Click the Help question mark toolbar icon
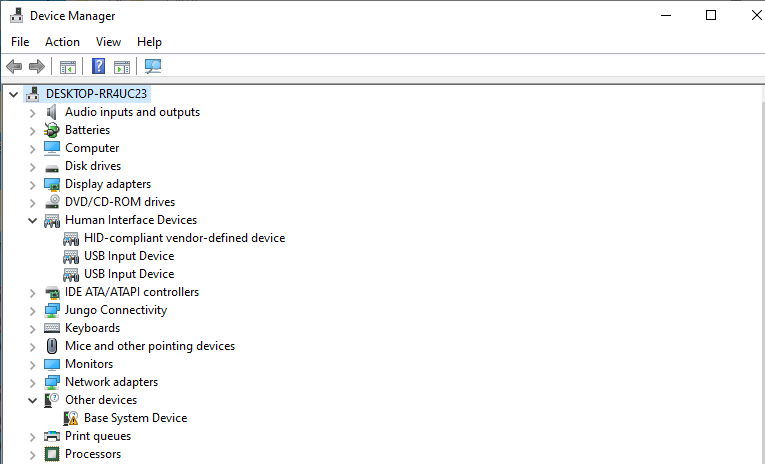The width and height of the screenshot is (765, 464). (99, 67)
